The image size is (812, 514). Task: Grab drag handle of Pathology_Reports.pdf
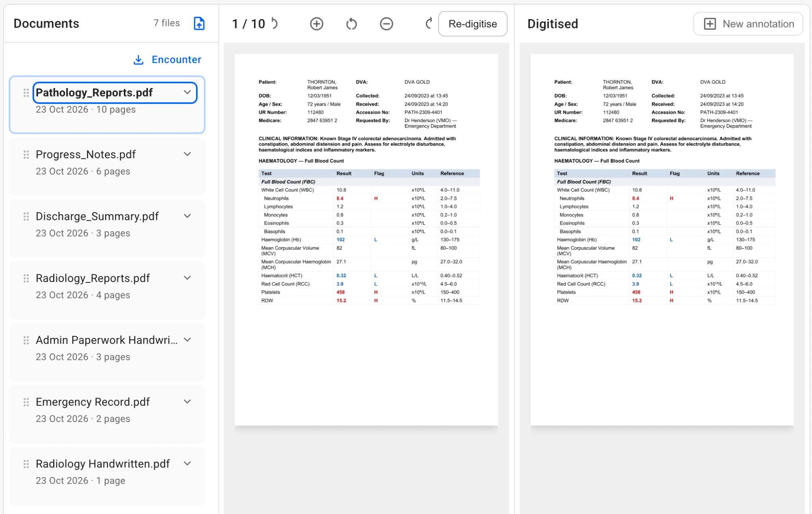[26, 93]
